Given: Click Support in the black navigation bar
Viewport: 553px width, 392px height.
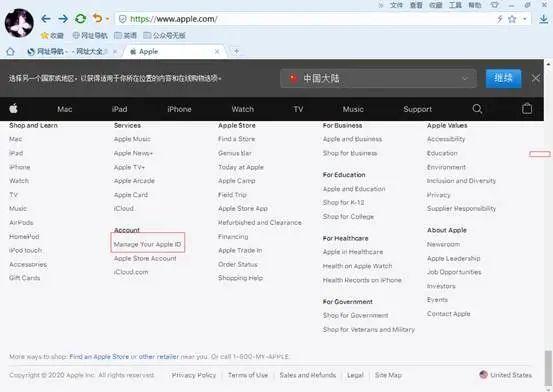Looking at the screenshot, I should point(418,109).
